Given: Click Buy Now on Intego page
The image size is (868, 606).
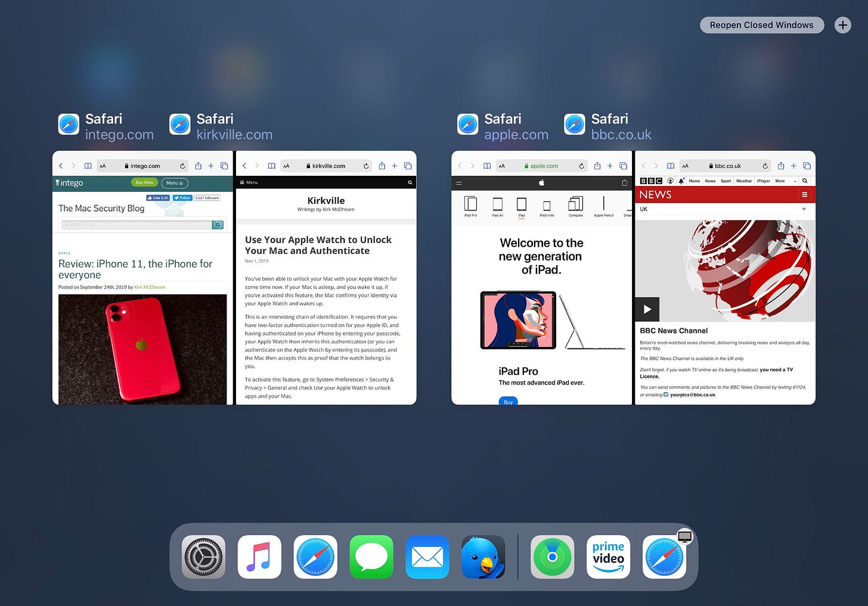Looking at the screenshot, I should [144, 182].
